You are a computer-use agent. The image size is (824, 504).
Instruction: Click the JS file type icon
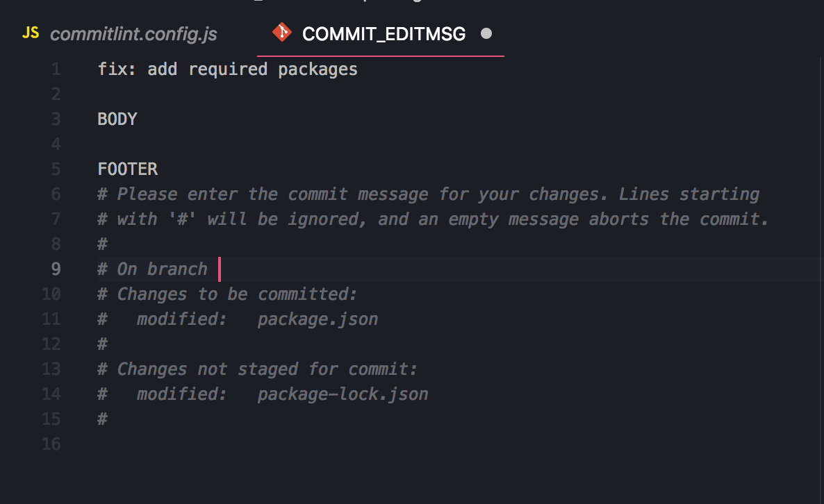point(31,32)
